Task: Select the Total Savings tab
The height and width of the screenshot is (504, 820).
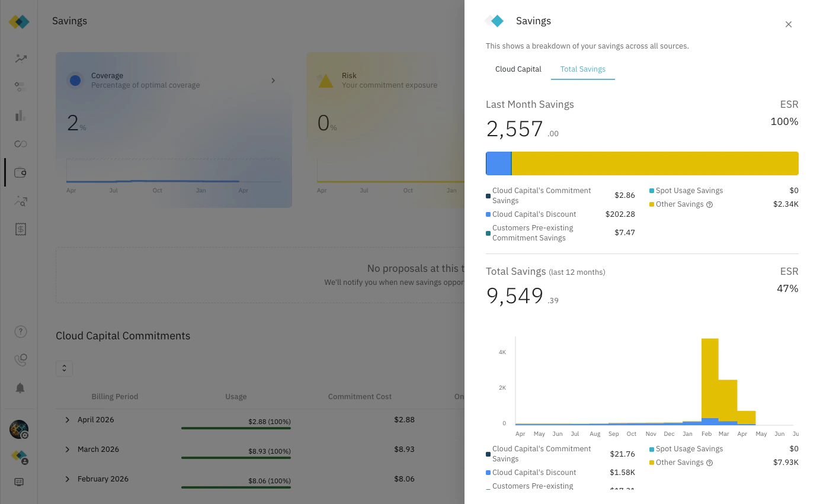Action: [583, 69]
